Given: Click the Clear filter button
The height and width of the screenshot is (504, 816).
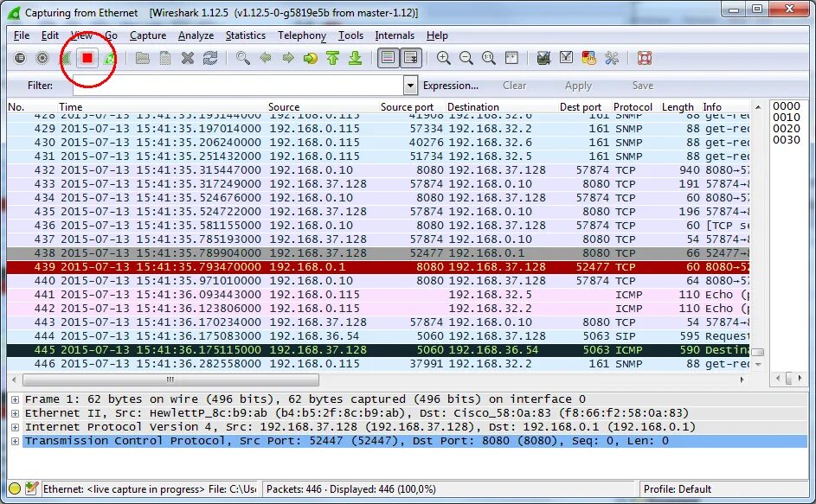Looking at the screenshot, I should [x=514, y=86].
